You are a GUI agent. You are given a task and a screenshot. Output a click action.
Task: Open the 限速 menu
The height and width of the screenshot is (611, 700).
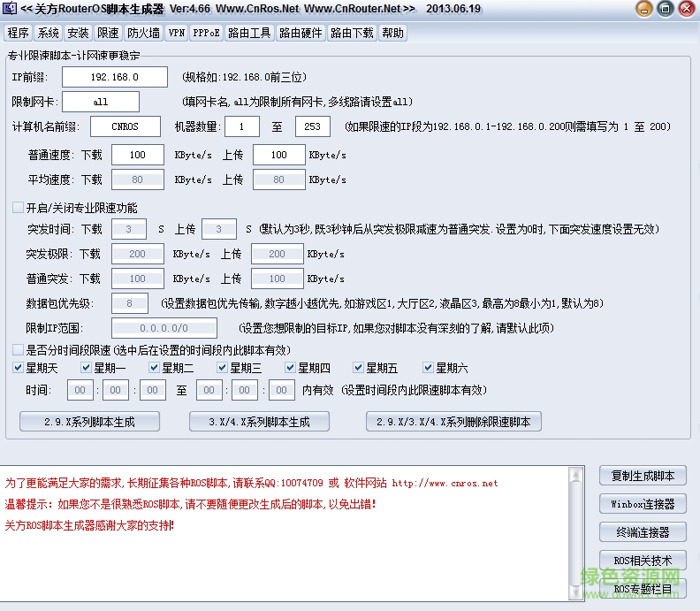point(108,33)
